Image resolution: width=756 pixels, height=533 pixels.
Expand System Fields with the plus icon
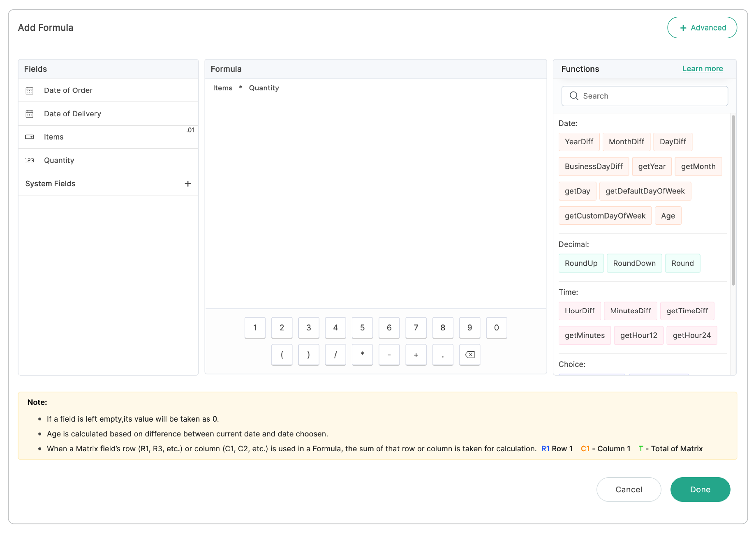tap(188, 184)
